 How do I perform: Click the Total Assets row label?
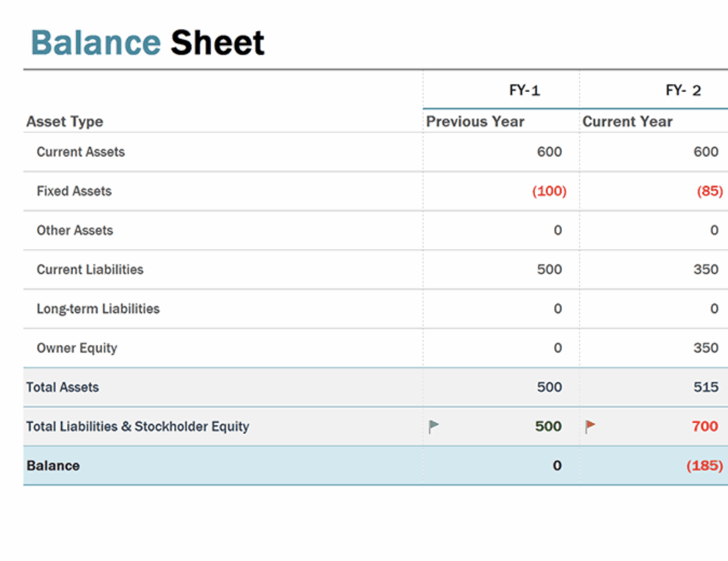[62, 387]
